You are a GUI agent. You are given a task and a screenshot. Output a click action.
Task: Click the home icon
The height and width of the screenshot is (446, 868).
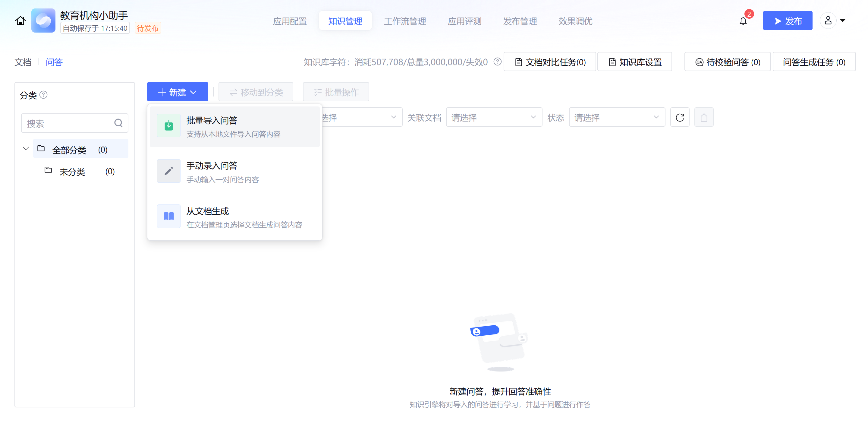[20, 21]
